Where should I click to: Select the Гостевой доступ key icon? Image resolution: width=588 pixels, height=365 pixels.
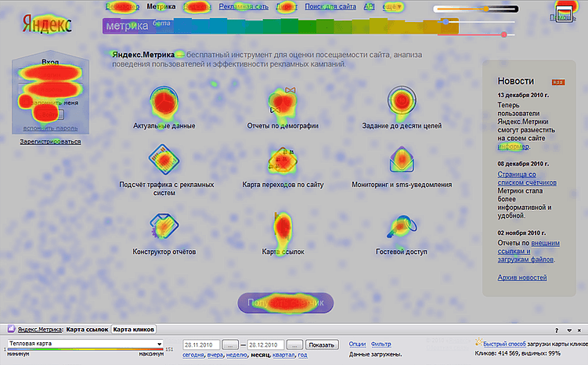pos(402,226)
